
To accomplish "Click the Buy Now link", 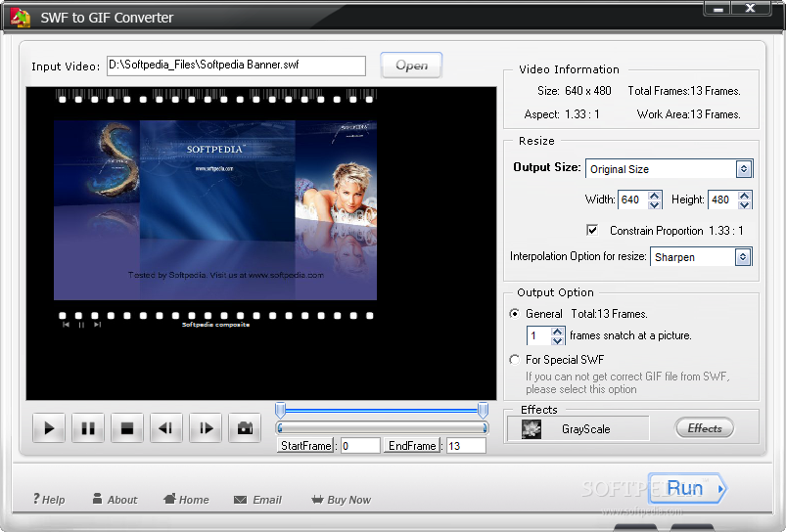I will click(341, 500).
